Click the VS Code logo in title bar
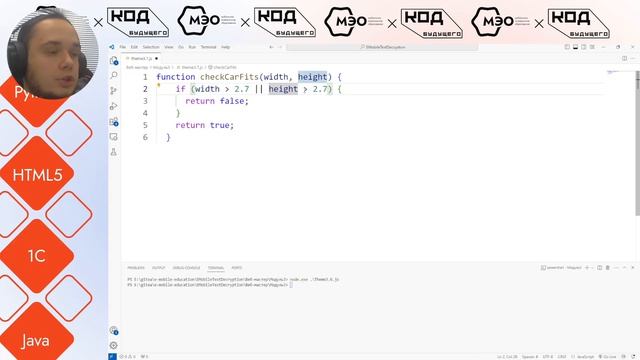Viewport: 640px width, 360px height. 112,47
